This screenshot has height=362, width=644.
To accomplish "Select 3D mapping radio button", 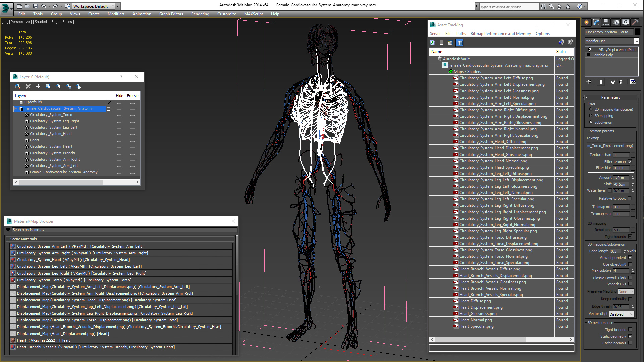I will pos(591,116).
